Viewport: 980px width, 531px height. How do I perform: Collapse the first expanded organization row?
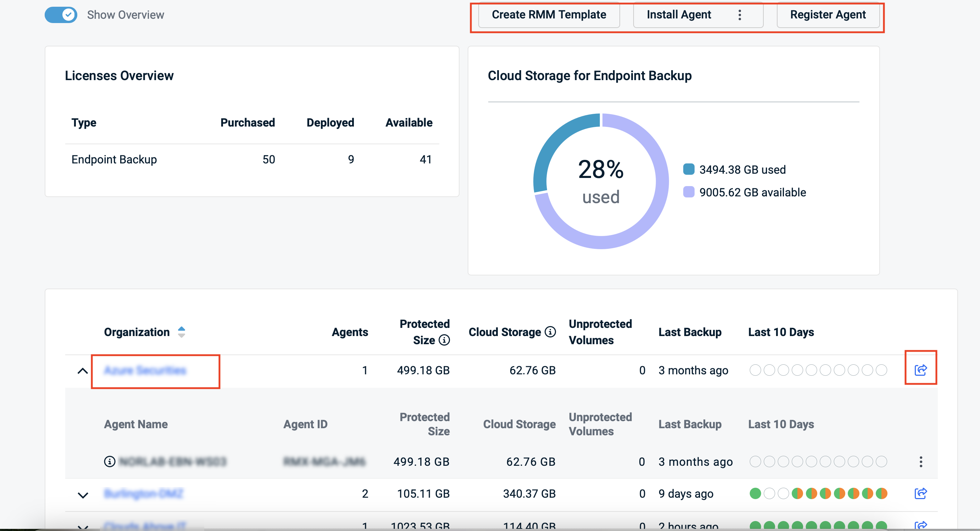coord(83,370)
